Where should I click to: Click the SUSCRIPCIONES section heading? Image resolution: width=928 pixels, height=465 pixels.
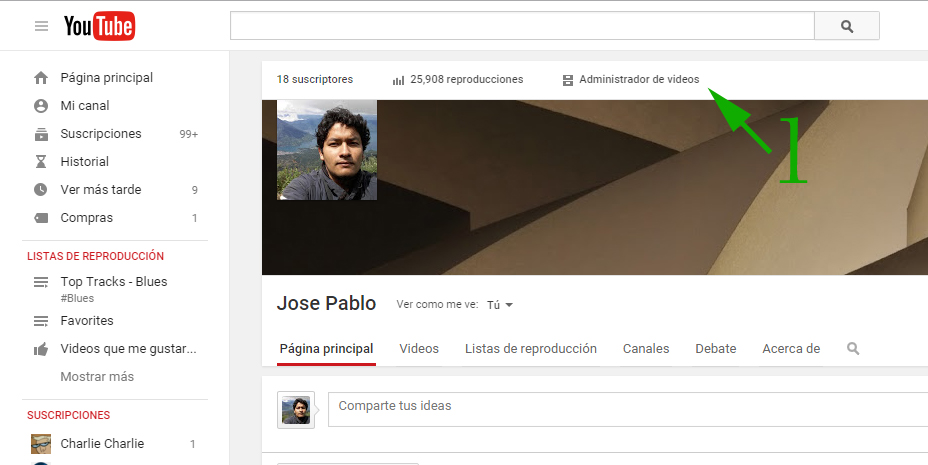69,415
